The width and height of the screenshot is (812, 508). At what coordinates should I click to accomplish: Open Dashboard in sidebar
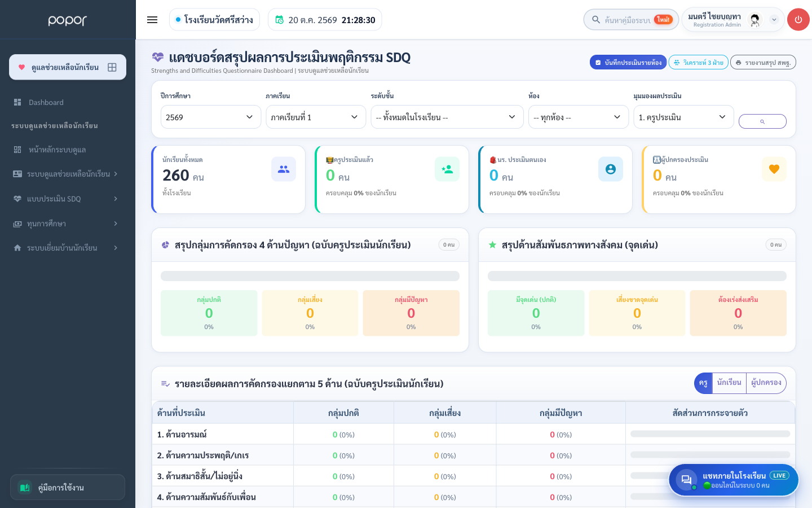tap(68, 102)
